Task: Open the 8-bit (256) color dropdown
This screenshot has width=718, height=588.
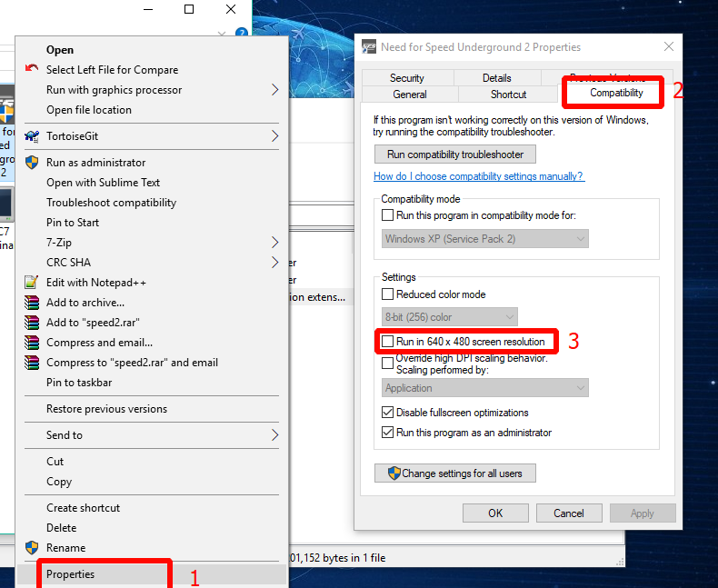Action: tap(449, 317)
